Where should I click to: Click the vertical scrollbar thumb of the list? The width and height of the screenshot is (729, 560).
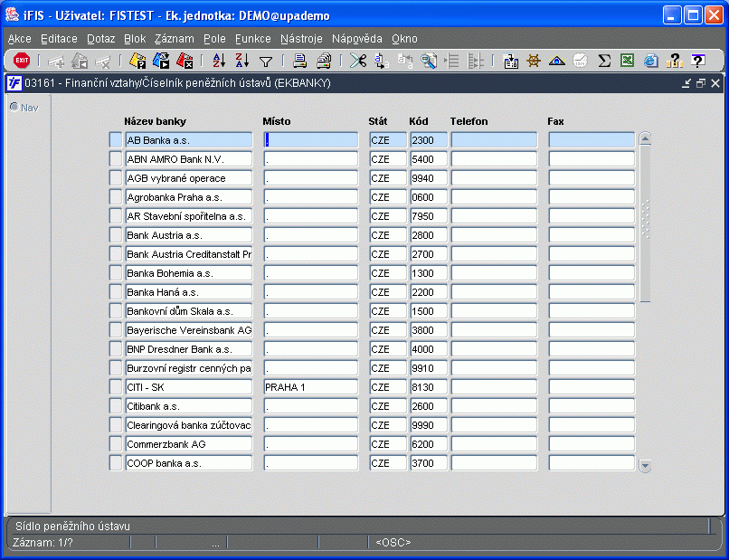pos(645,223)
